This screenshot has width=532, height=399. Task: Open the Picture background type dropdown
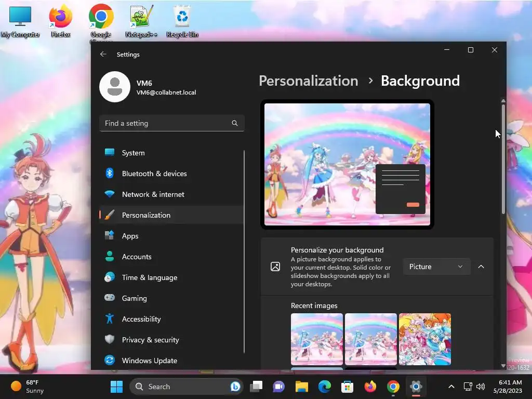click(436, 267)
